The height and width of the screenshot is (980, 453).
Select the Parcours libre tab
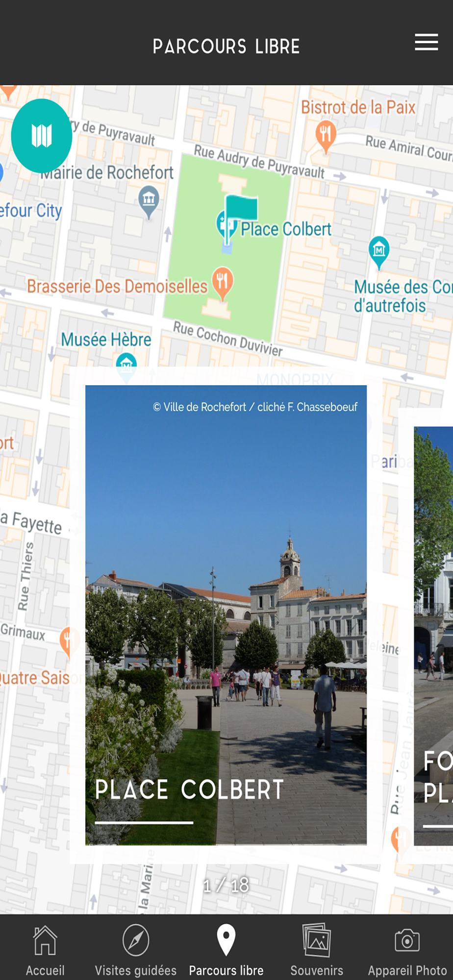pyautogui.click(x=226, y=950)
